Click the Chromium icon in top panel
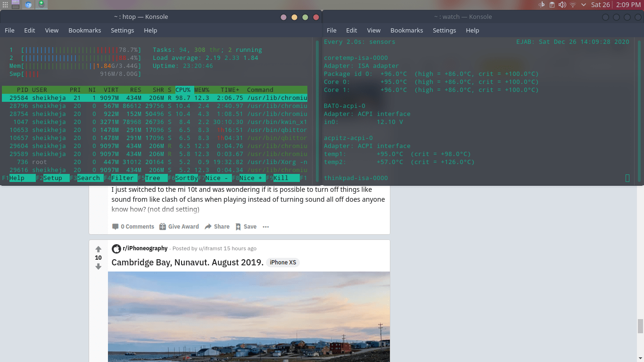Screen dimensions: 644x362 (x=28, y=5)
